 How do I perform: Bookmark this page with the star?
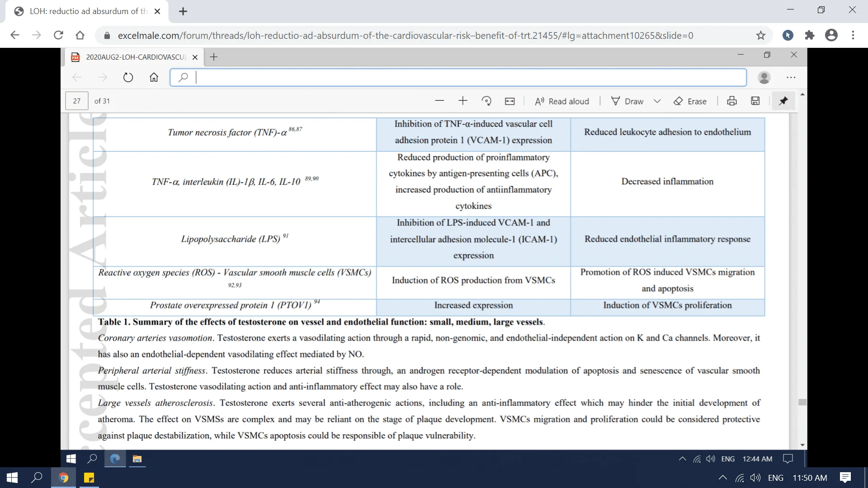(x=761, y=35)
